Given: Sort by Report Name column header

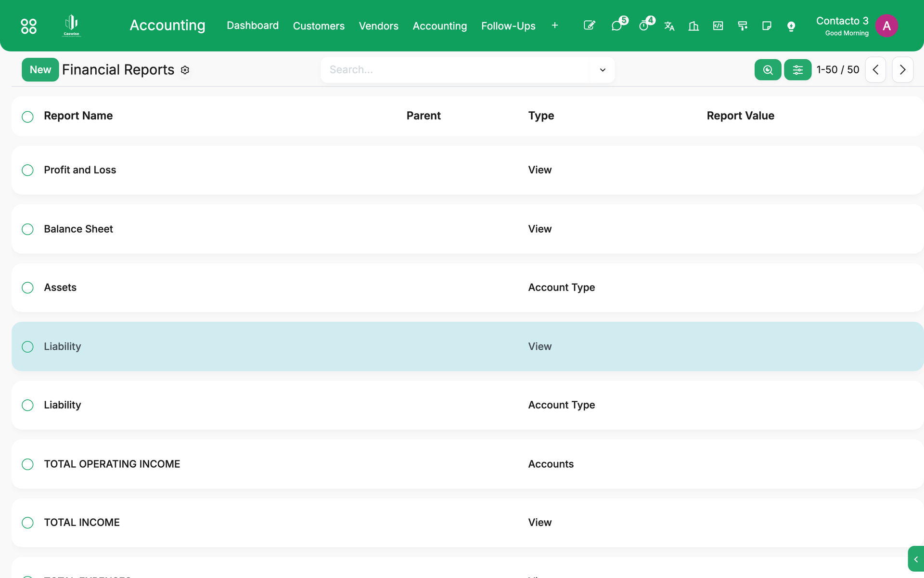Looking at the screenshot, I should (78, 116).
